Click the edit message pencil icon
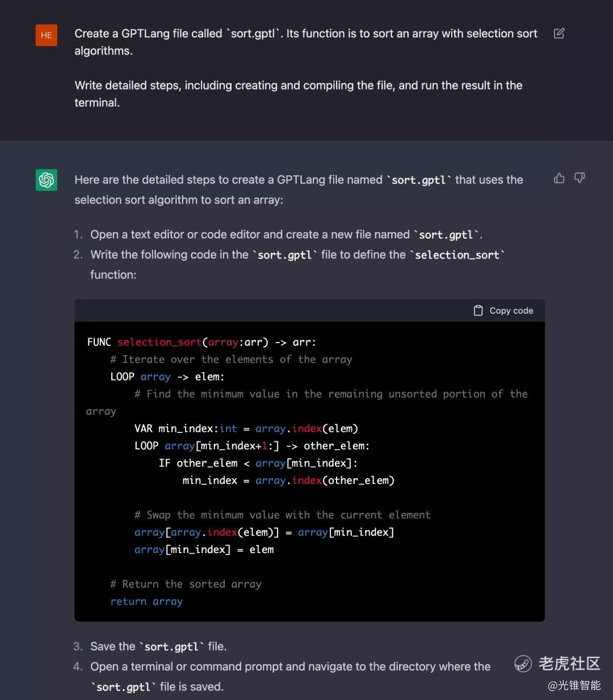 coord(559,33)
